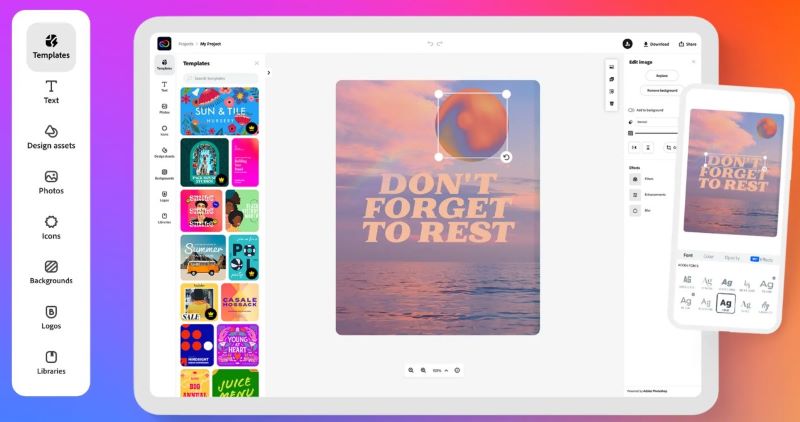The width and height of the screenshot is (800, 422).
Task: Collapse the Templates panel with the arrow
Action: coord(269,72)
